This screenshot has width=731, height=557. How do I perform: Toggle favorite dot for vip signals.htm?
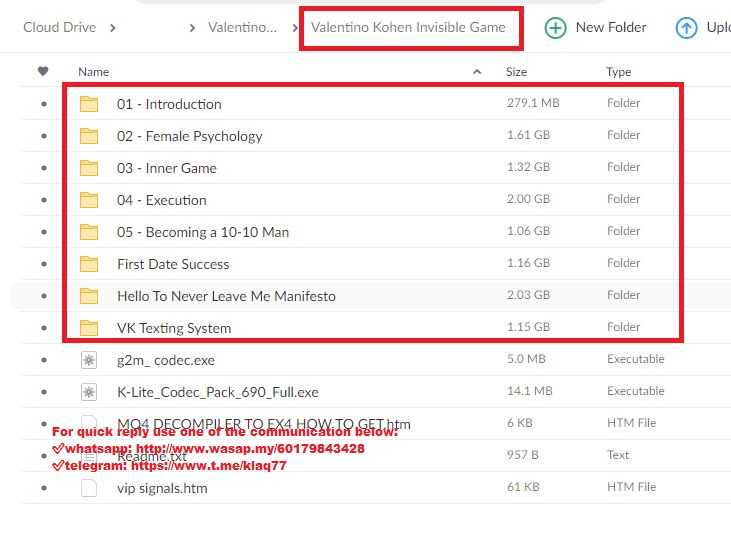[44, 488]
